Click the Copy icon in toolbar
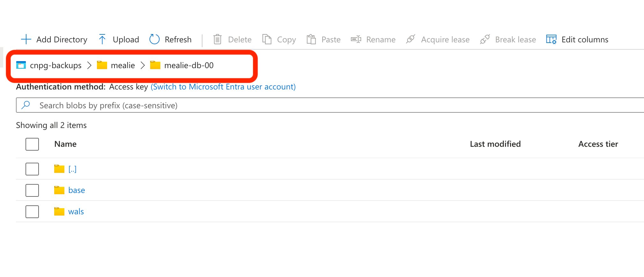 coord(267,39)
